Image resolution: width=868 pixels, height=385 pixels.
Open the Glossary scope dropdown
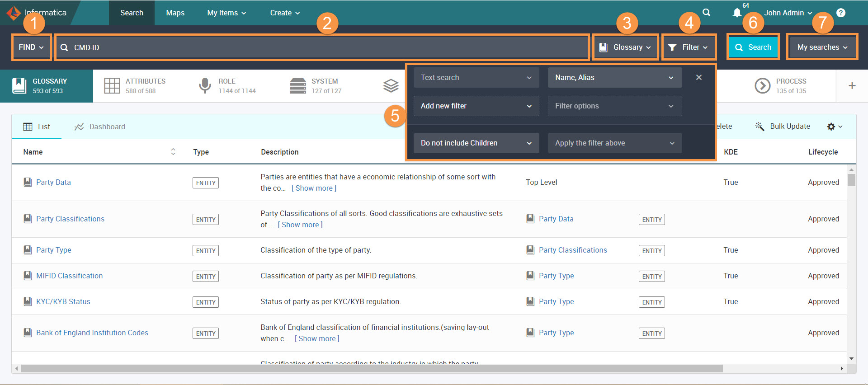(x=625, y=47)
